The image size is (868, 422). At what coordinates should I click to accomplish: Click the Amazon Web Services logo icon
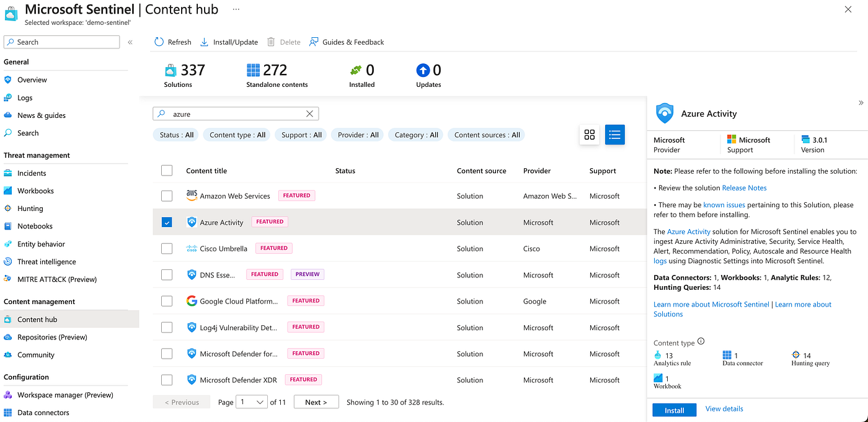pos(192,195)
